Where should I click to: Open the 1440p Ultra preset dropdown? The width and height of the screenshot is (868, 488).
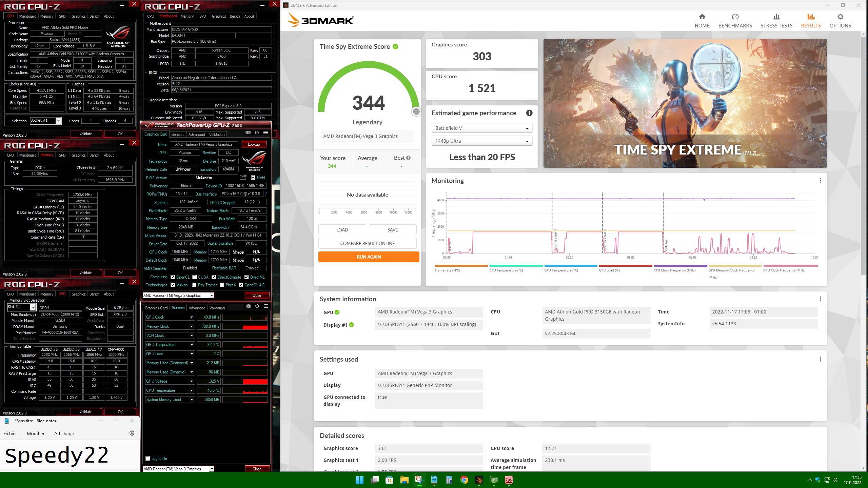click(482, 141)
